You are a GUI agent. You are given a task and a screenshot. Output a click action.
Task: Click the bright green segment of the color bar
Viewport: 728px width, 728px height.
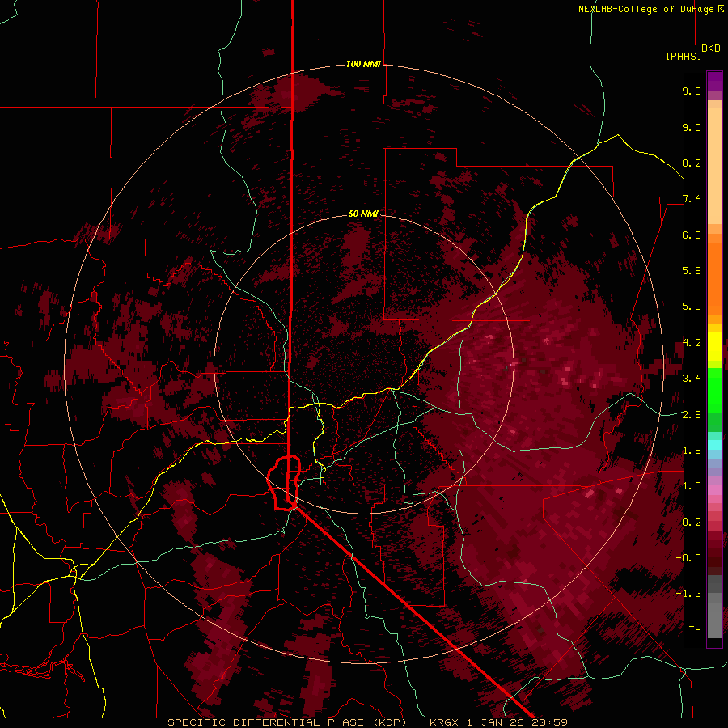(x=714, y=390)
